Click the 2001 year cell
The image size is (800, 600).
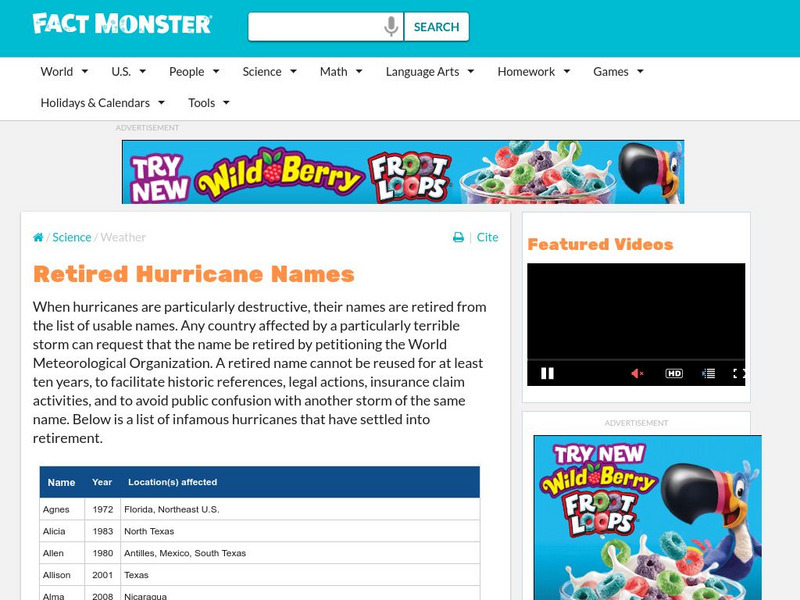point(103,575)
